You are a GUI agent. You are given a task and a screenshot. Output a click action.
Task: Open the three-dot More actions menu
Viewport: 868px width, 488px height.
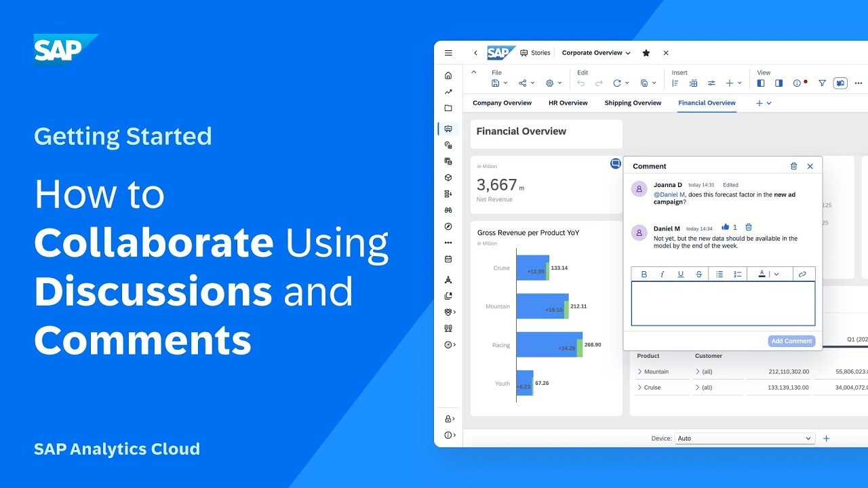(x=859, y=83)
